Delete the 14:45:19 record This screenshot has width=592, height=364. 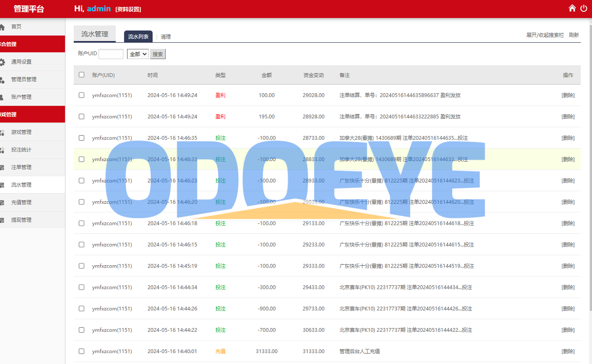[x=568, y=266]
